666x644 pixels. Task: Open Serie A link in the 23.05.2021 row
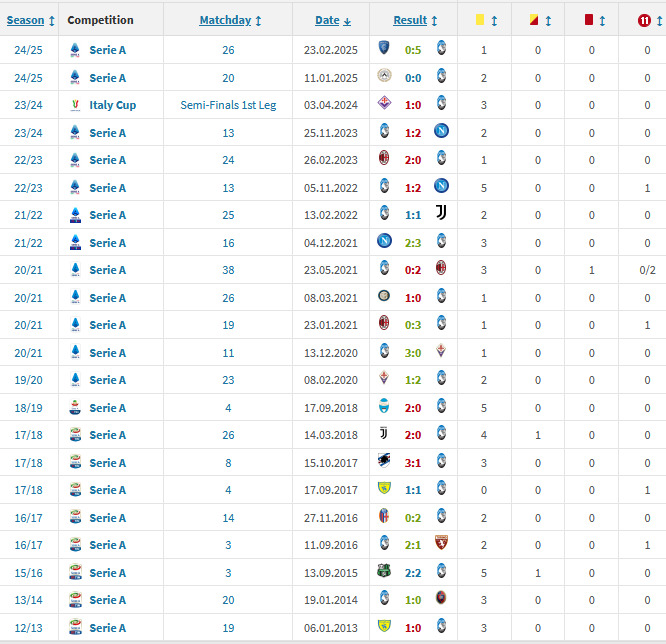click(107, 270)
